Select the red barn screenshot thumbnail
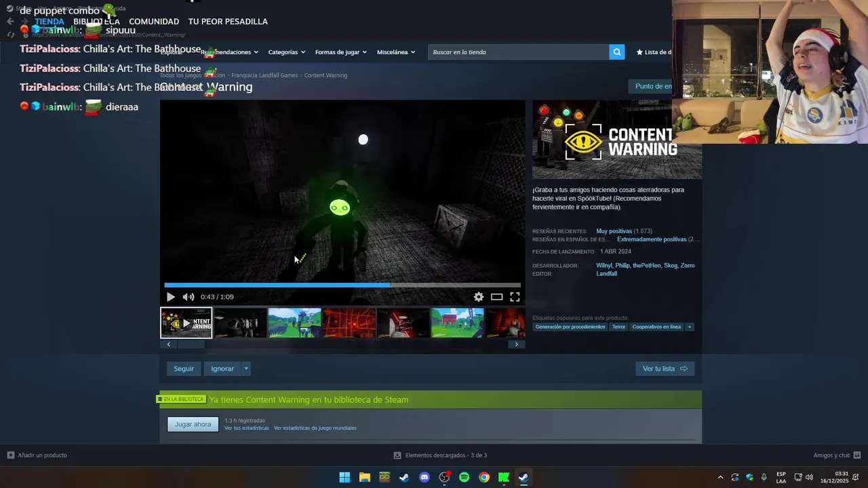The height and width of the screenshot is (488, 868). 458,323
